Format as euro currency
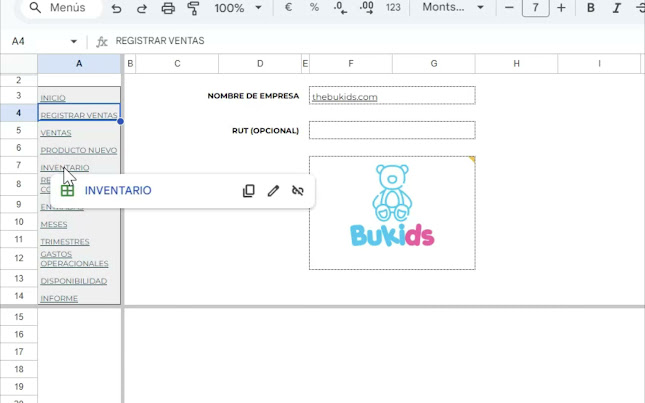 (x=288, y=7)
